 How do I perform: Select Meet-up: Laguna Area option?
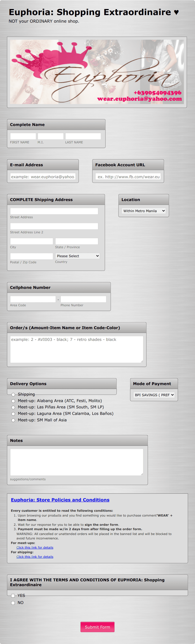point(13,414)
